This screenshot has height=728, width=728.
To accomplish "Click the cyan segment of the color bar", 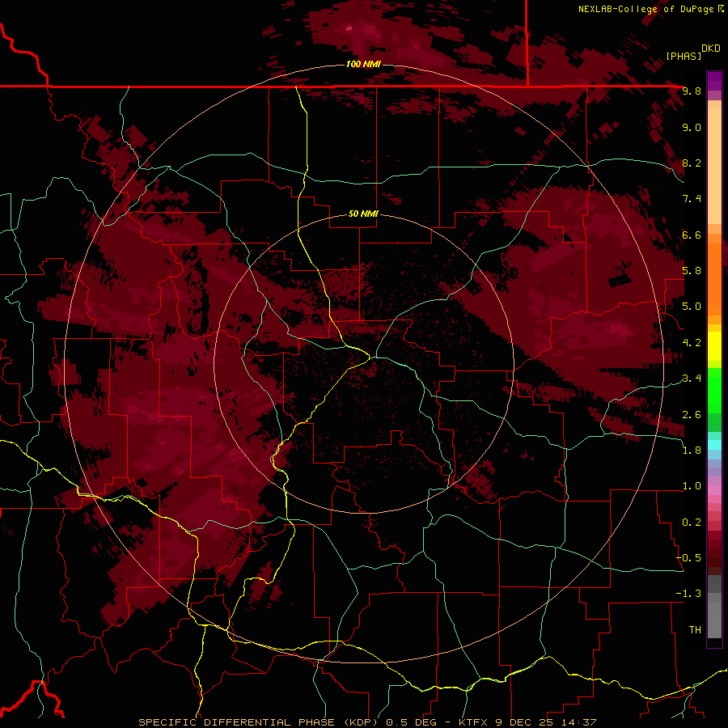I will tap(714, 445).
